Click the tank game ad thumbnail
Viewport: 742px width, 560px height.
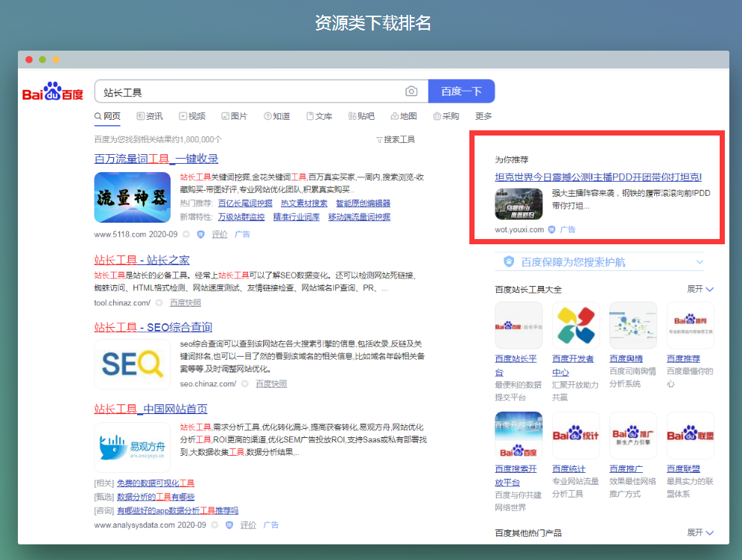click(519, 204)
